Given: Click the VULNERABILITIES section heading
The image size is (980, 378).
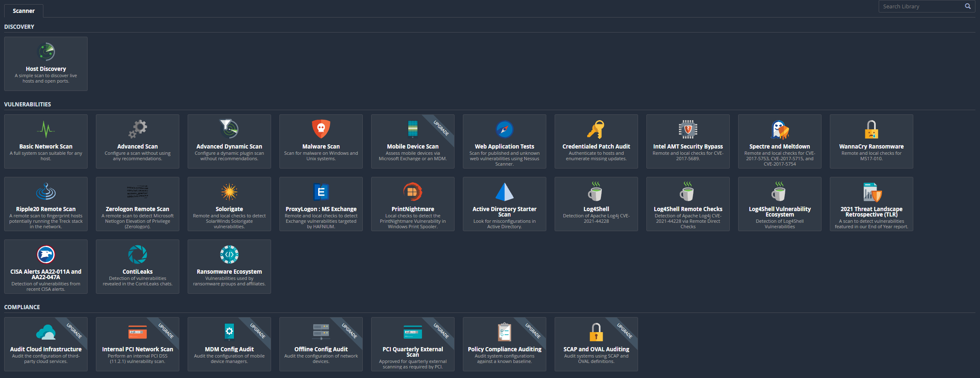Looking at the screenshot, I should click(x=28, y=104).
